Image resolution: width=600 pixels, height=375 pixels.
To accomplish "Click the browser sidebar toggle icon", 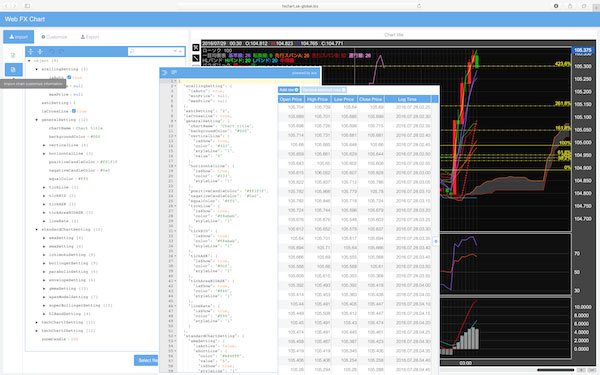I will 28,6.
